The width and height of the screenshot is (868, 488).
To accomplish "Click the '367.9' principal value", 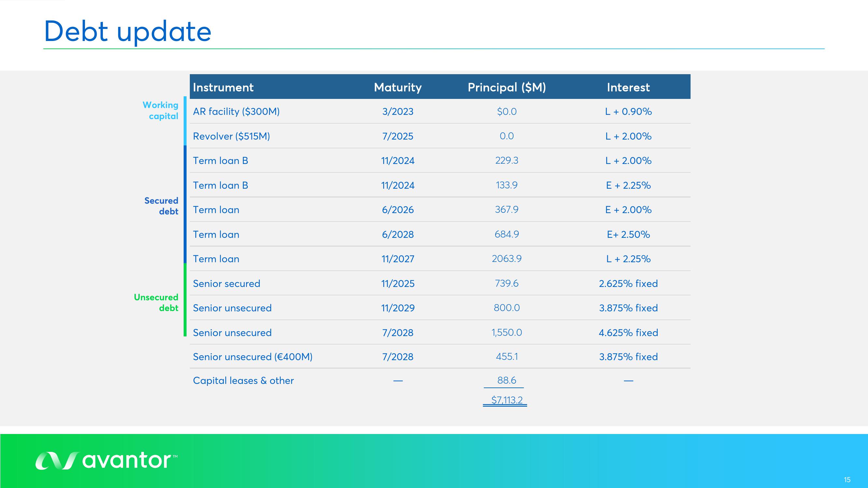I will click(507, 210).
